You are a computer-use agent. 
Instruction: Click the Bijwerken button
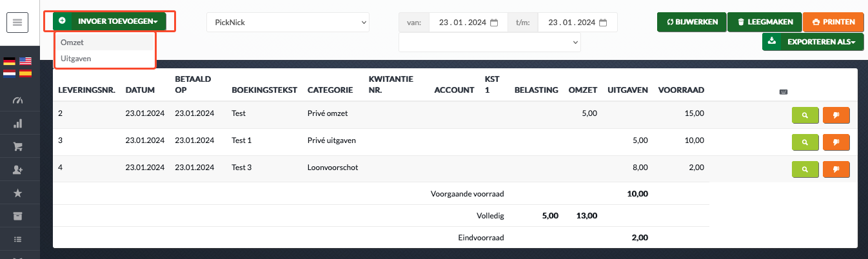pos(692,22)
